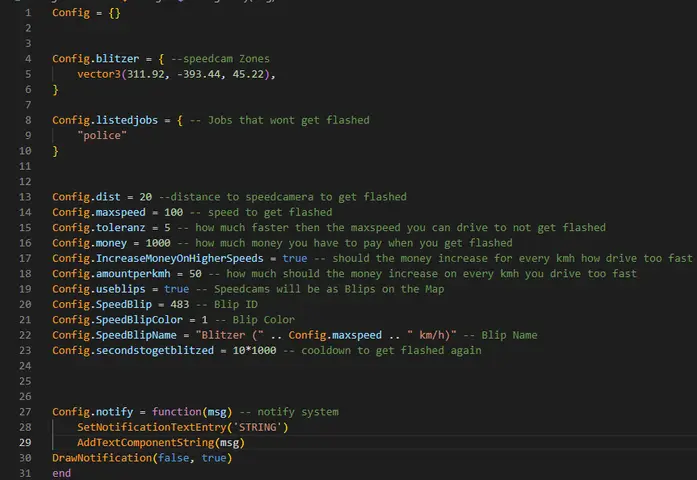Screen dimensions: 697x480
Task: Click 'Config.listedjobs' on line 8
Action: pos(105,120)
